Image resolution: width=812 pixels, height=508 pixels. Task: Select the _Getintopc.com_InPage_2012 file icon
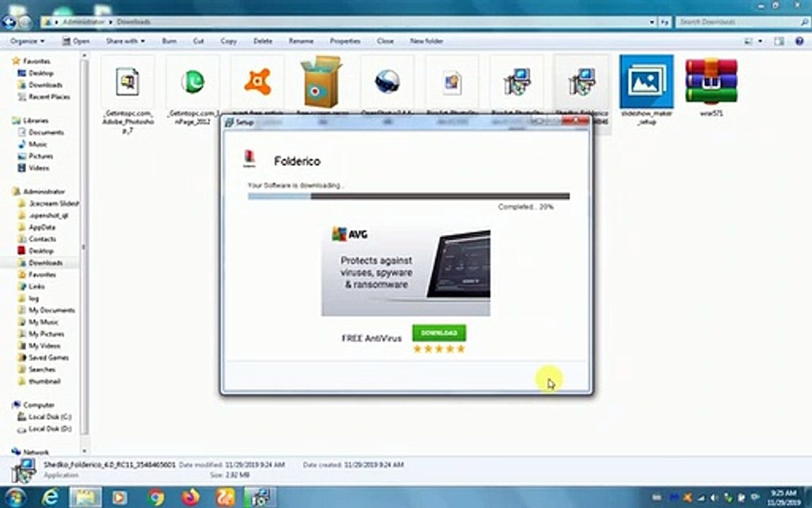pos(192,81)
